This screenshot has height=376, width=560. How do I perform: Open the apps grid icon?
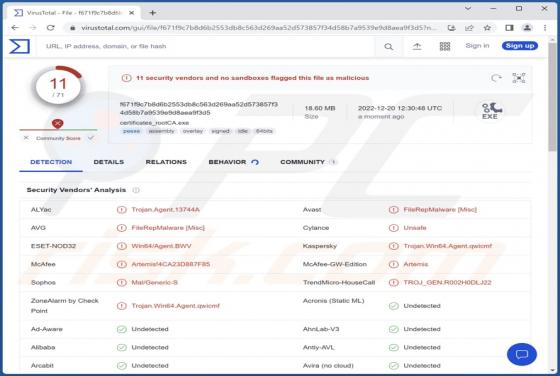pyautogui.click(x=445, y=46)
